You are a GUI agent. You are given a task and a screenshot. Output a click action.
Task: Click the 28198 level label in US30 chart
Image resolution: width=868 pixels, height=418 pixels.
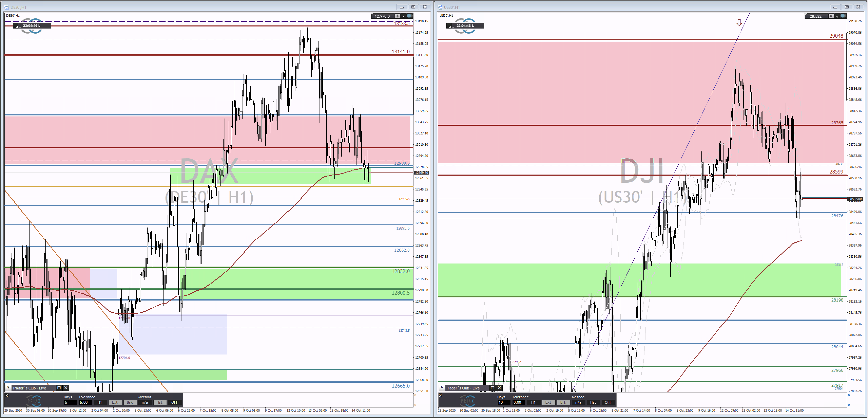837,300
